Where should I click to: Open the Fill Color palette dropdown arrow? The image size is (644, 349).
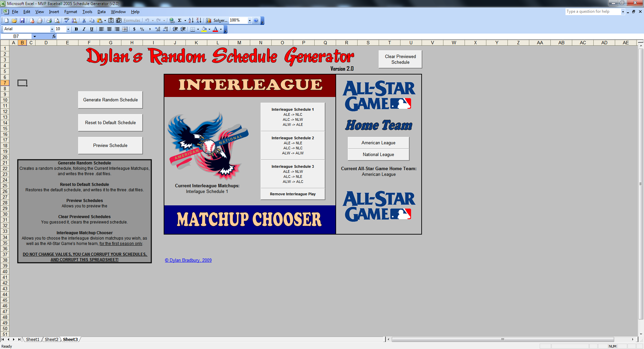pyautogui.click(x=209, y=29)
